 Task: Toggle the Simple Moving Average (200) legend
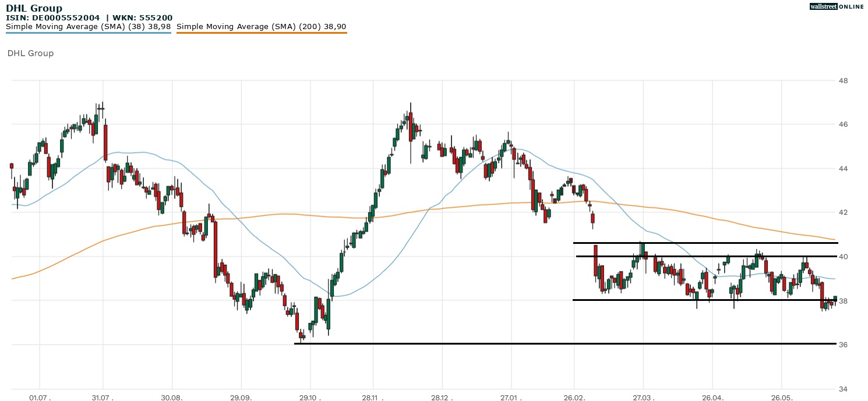pyautogui.click(x=261, y=27)
